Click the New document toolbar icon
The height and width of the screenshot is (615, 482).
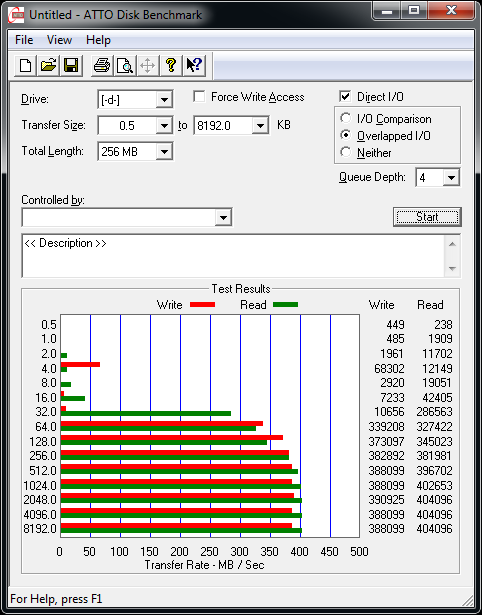tap(25, 65)
